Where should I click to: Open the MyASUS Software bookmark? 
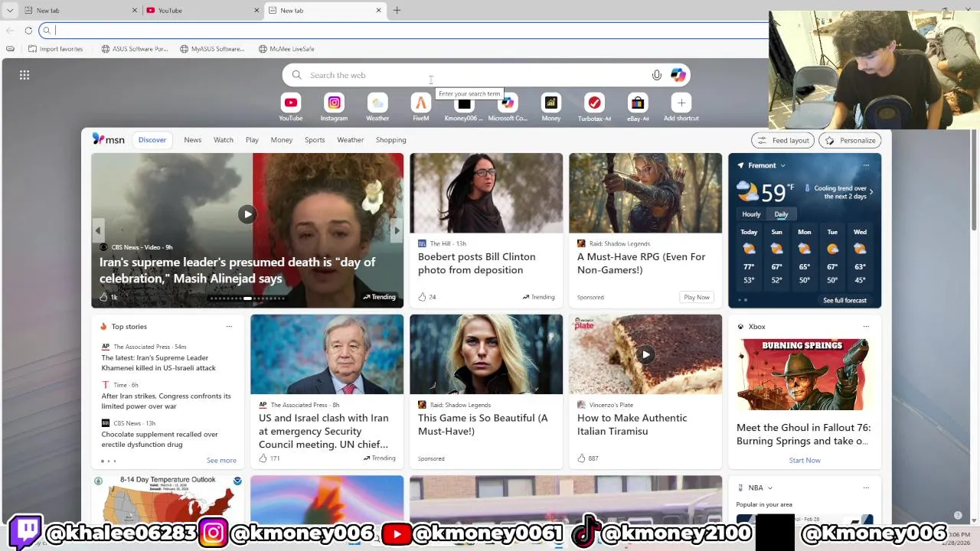(x=212, y=49)
